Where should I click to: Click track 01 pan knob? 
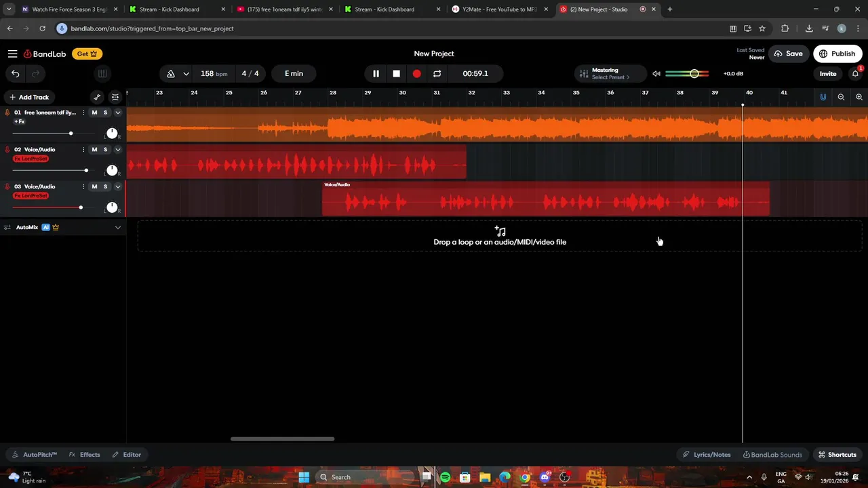click(112, 133)
